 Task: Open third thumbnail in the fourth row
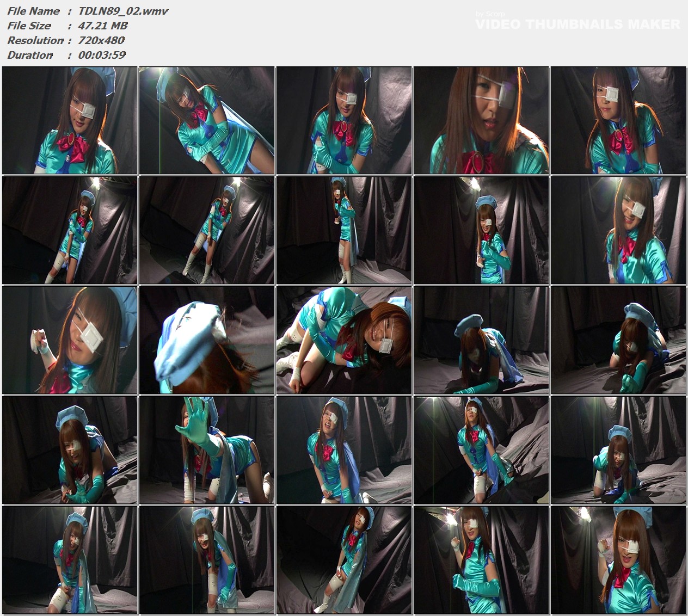click(x=344, y=450)
